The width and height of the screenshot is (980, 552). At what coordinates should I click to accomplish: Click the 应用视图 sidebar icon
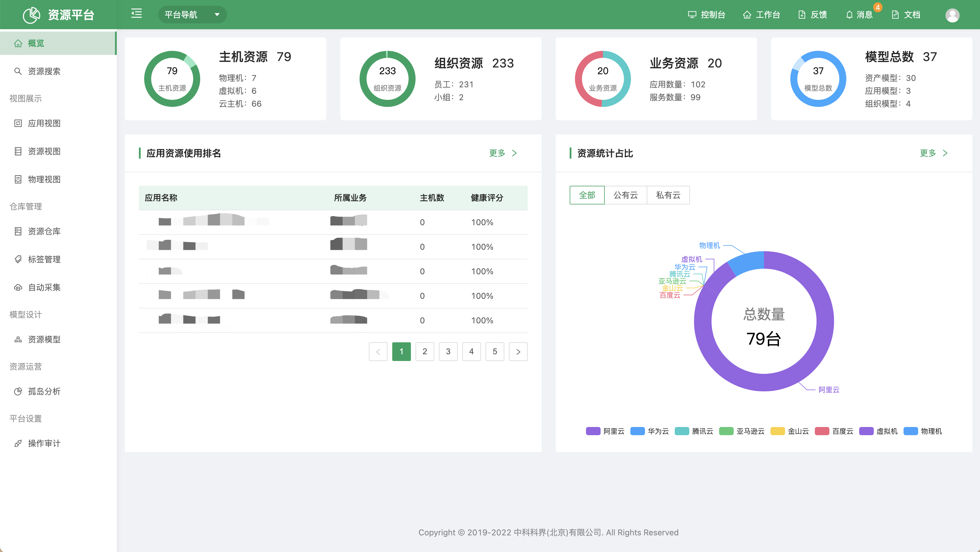click(18, 123)
